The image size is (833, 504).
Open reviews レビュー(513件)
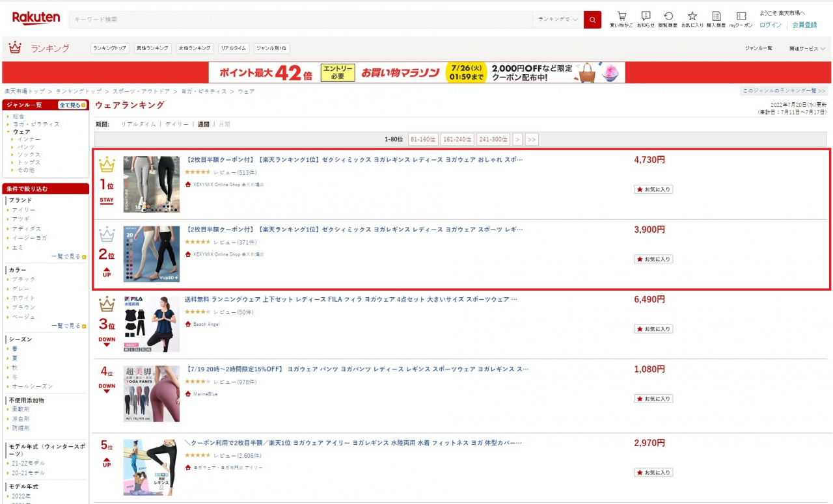tap(235, 172)
